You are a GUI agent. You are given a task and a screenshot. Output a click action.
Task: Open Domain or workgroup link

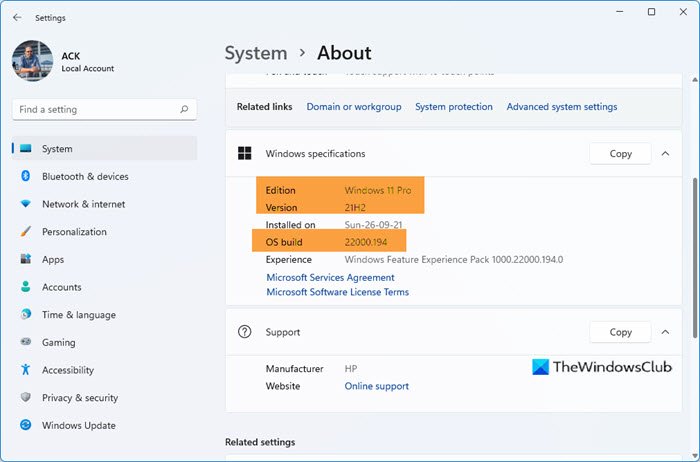tap(353, 107)
